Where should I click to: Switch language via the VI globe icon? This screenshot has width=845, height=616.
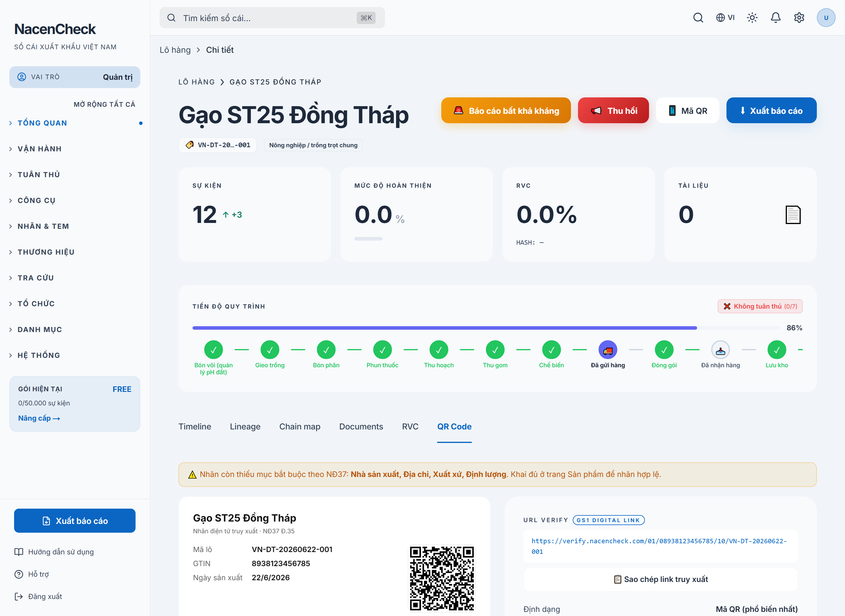(x=725, y=18)
